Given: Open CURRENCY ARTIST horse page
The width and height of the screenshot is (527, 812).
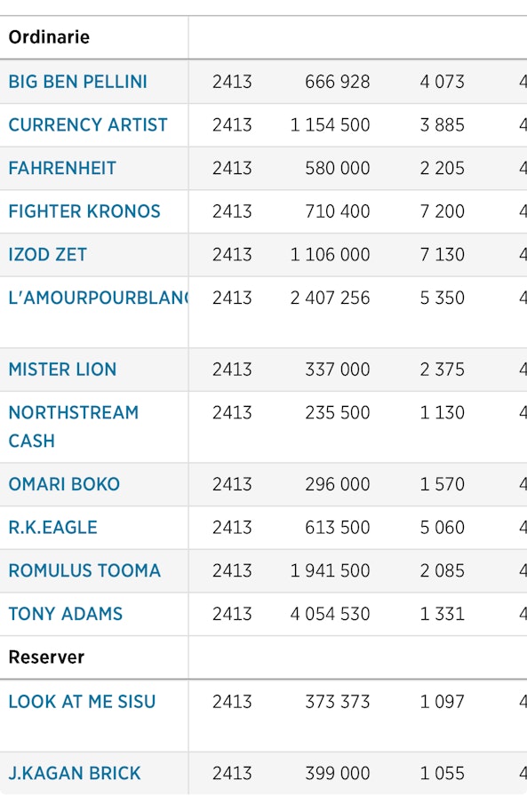Looking at the screenshot, I should pyautogui.click(x=88, y=124).
